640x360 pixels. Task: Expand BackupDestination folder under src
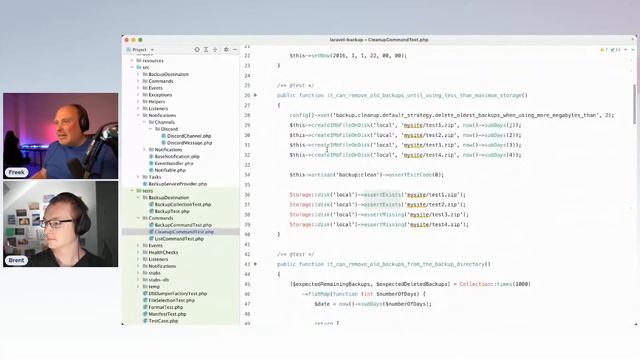(x=138, y=74)
